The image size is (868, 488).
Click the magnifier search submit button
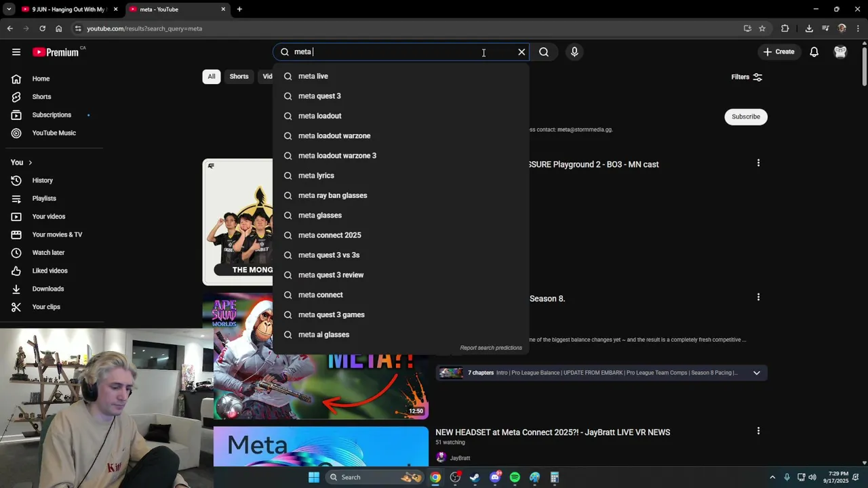pyautogui.click(x=544, y=52)
